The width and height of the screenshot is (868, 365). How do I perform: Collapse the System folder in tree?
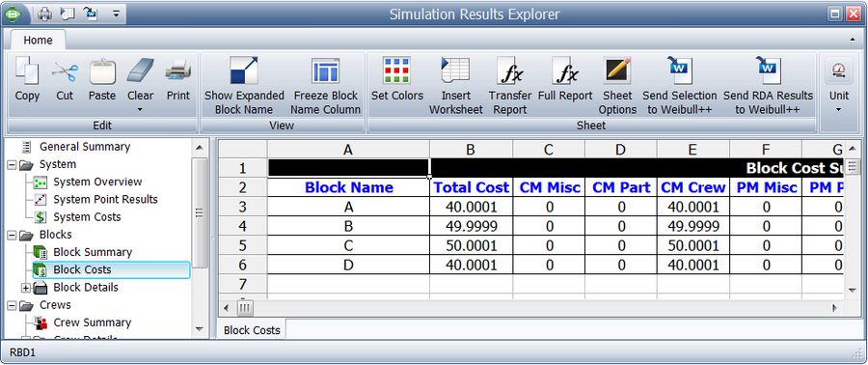(x=12, y=164)
